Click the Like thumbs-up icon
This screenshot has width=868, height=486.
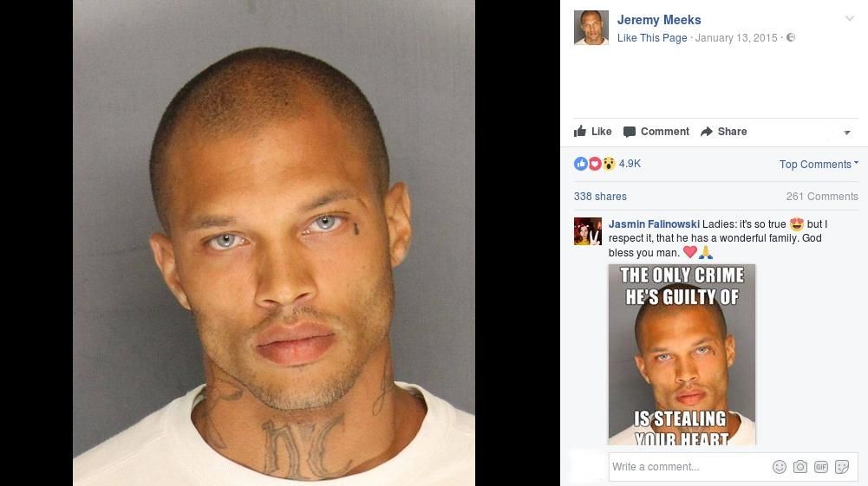[x=579, y=131]
